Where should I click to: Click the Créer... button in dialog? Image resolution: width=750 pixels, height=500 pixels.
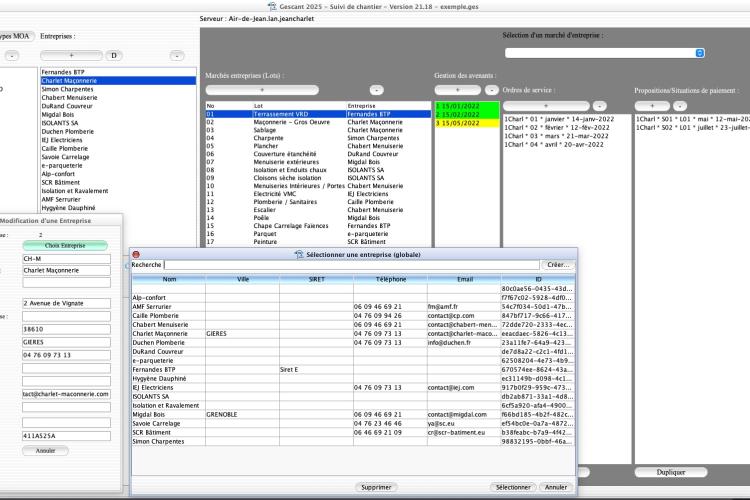[x=558, y=265]
